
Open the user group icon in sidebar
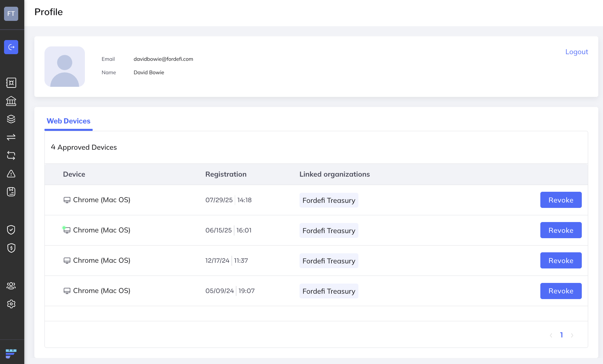[11, 286]
